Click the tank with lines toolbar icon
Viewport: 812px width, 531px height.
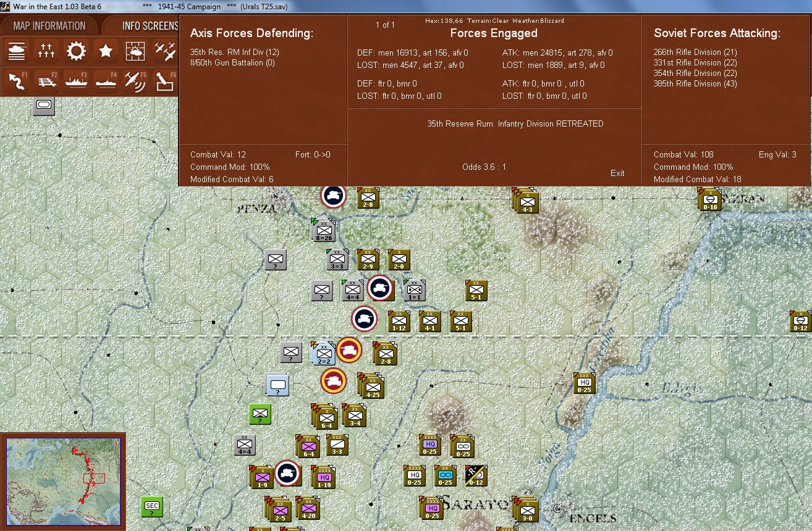[17, 51]
